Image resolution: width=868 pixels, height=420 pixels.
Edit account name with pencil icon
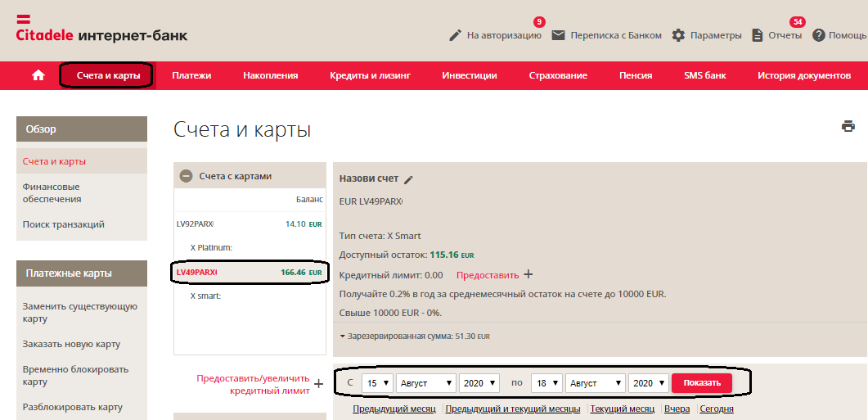pos(408,179)
